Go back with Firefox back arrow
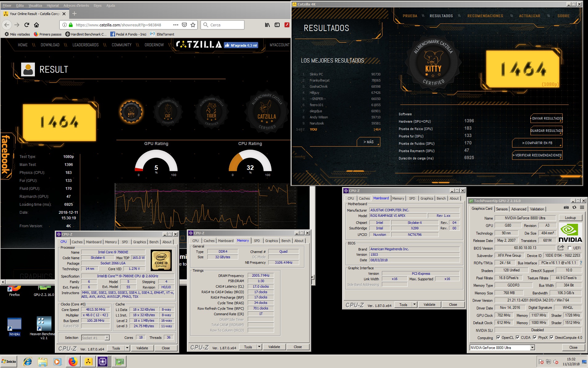 point(7,25)
